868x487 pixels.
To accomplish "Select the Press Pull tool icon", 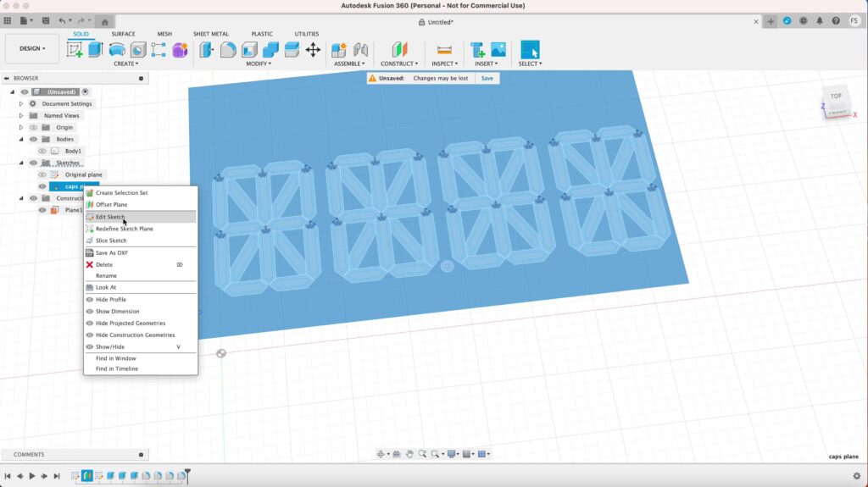I will 207,49.
